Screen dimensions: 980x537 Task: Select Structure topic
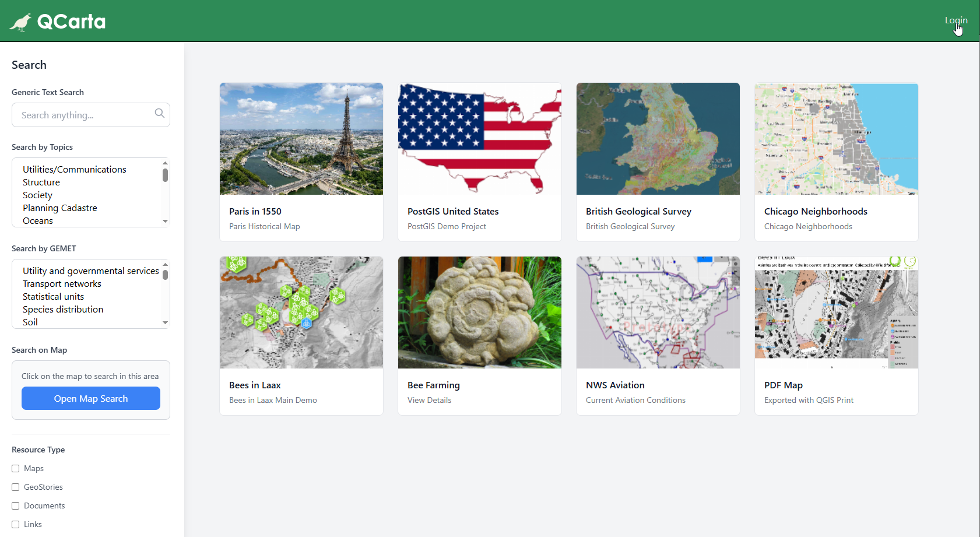click(x=41, y=182)
